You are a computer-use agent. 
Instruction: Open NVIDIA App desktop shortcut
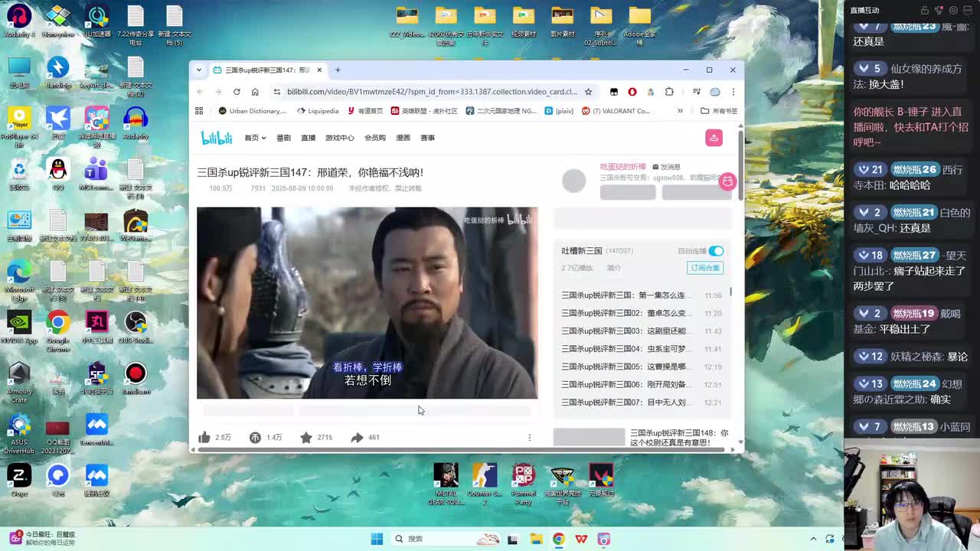(19, 327)
